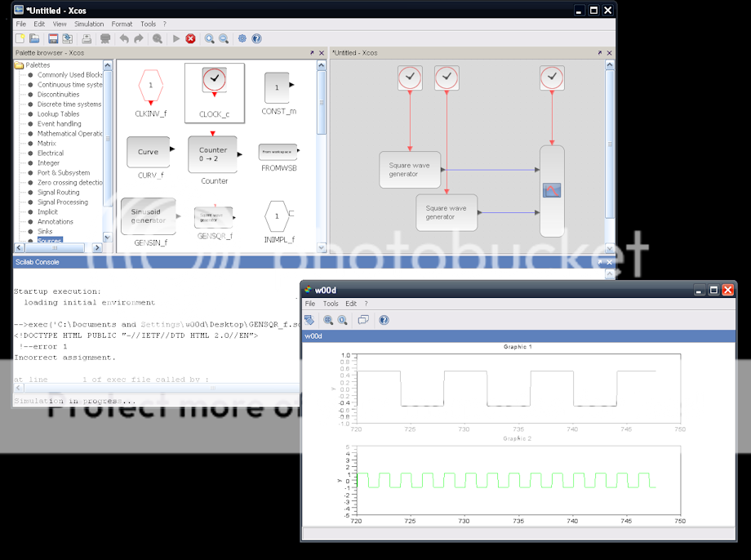Select Discontinuities in palette tree
Viewport: 751px width, 560px height.
tap(59, 95)
